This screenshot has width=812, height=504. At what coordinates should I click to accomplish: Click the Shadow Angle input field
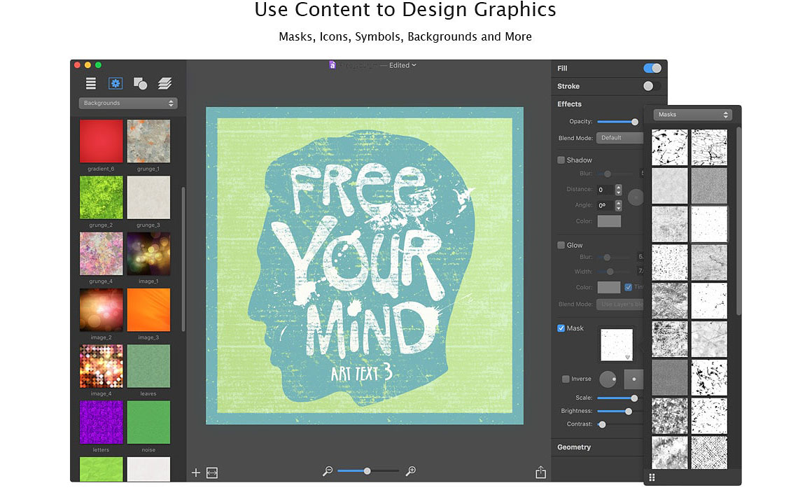tap(605, 206)
